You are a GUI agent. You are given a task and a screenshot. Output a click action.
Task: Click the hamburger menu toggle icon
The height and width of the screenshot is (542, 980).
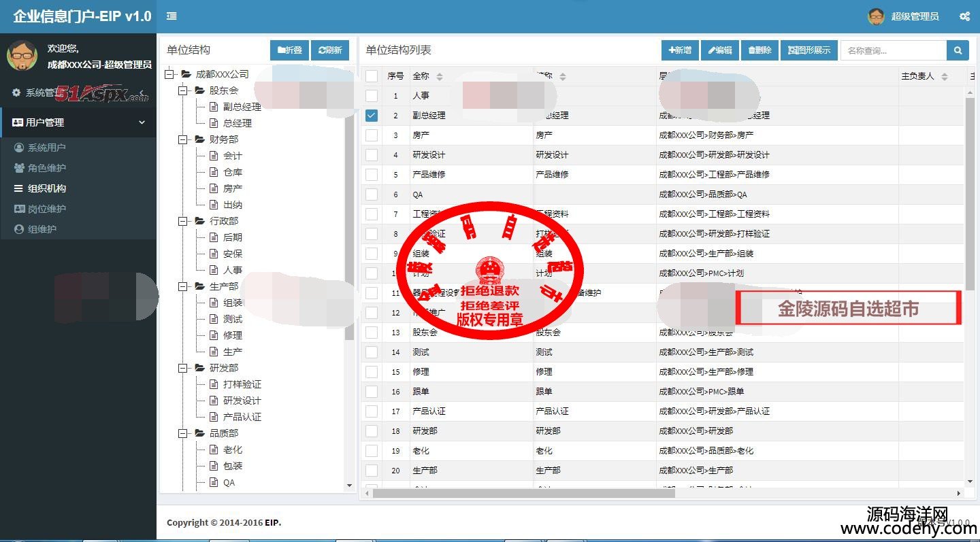coord(171,16)
